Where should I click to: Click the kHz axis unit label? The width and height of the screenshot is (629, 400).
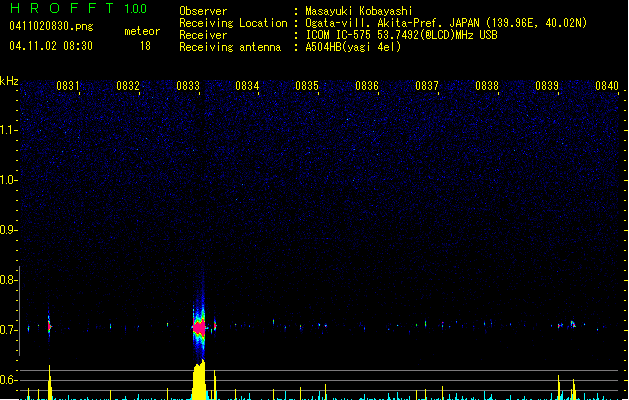[10, 80]
